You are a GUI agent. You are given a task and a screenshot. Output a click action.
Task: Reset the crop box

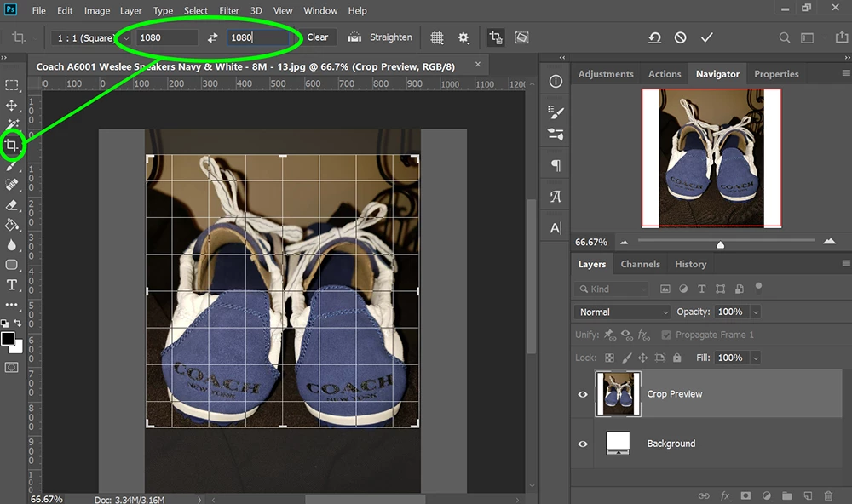[x=654, y=37]
